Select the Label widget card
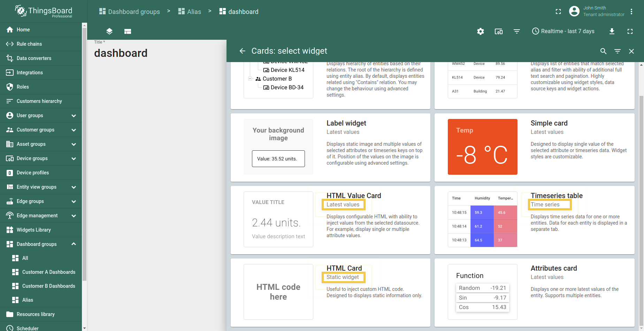The width and height of the screenshot is (644, 331). click(x=330, y=147)
